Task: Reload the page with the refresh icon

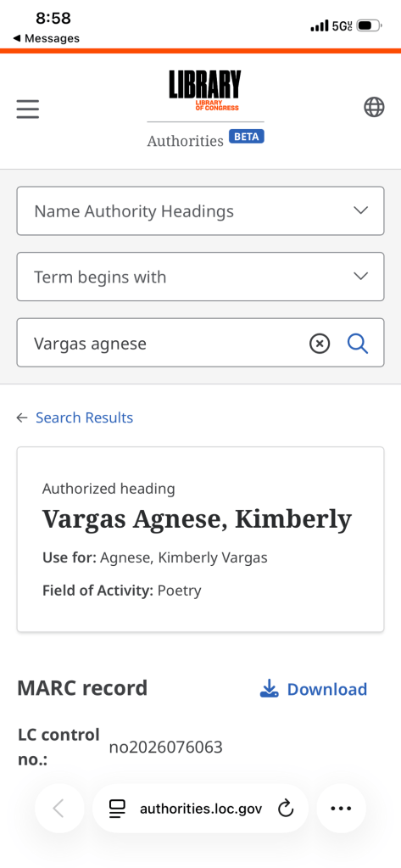Action: 286,809
